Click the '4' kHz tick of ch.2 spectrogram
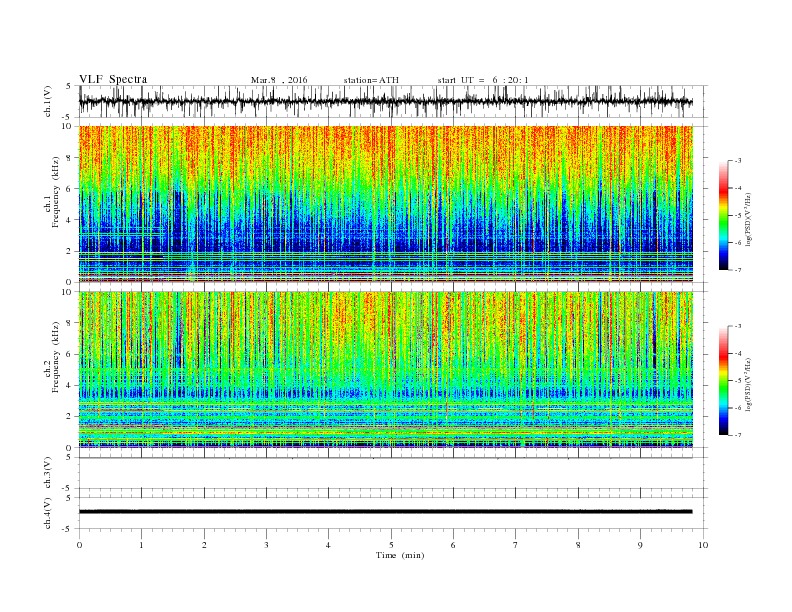The height and width of the screenshot is (612, 792). click(69, 385)
